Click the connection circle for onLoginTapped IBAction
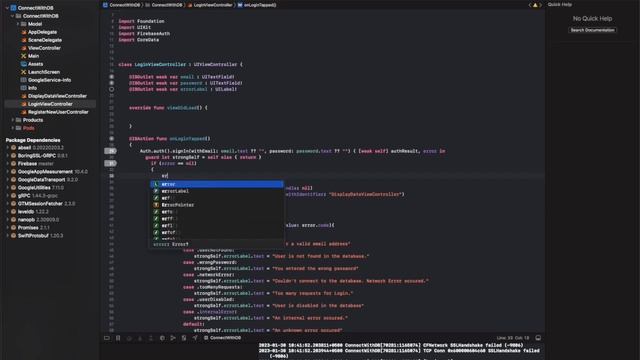 (x=111, y=139)
